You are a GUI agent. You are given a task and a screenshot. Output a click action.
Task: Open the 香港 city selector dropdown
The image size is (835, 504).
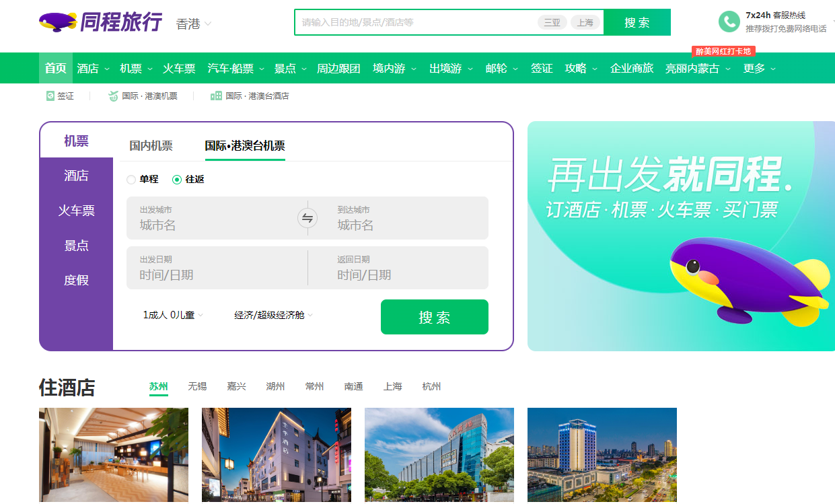point(194,24)
